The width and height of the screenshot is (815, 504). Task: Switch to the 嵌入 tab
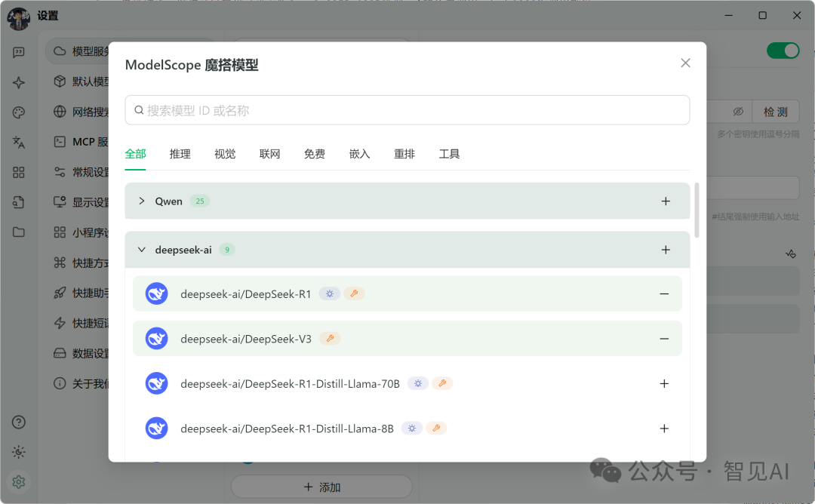coord(360,154)
